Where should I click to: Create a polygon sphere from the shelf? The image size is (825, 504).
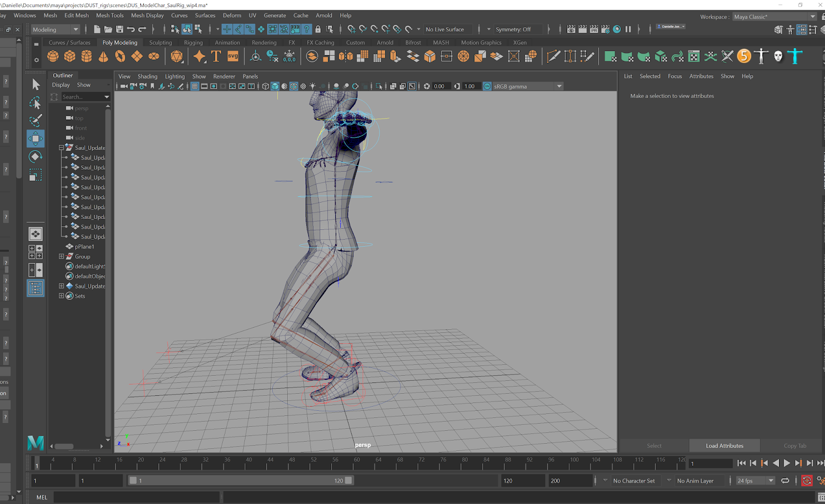pos(53,56)
